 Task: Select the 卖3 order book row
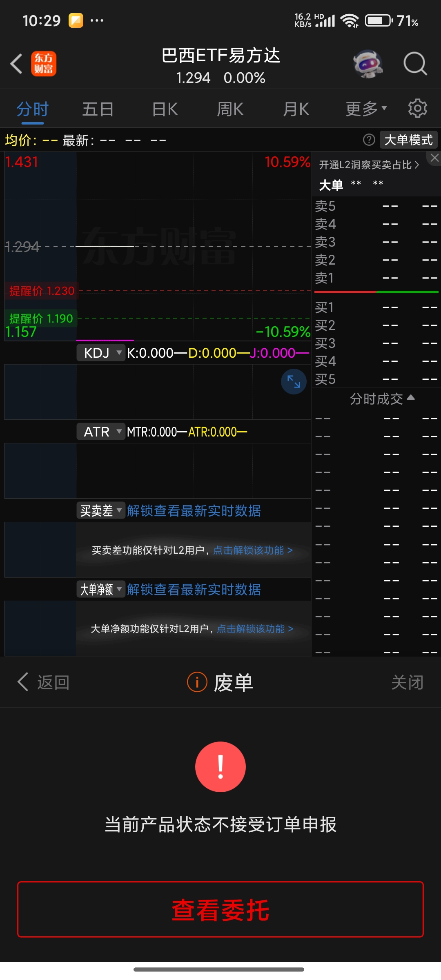click(376, 242)
